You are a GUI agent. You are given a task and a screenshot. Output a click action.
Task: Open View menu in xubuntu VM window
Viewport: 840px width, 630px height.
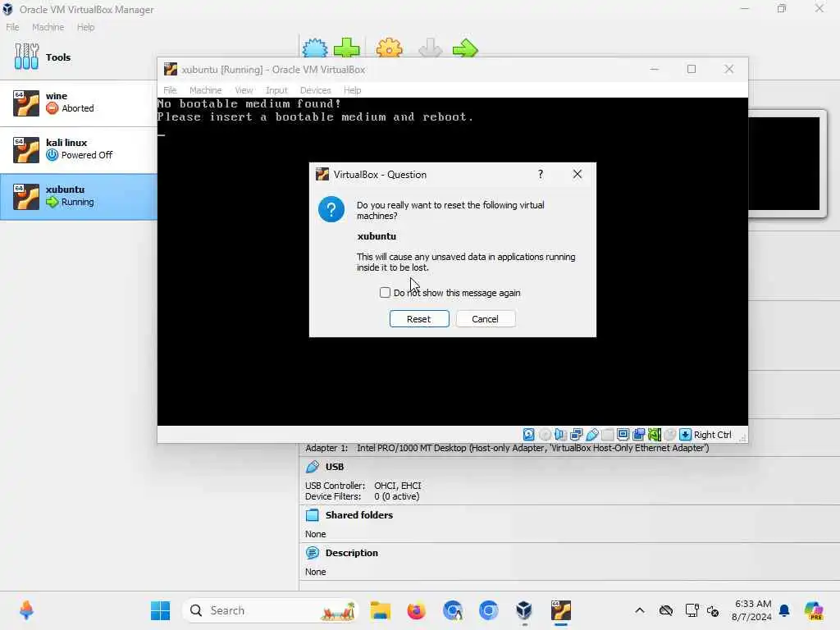coord(244,90)
